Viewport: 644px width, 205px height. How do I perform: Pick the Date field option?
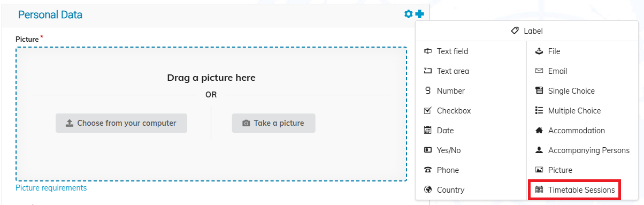471,131
